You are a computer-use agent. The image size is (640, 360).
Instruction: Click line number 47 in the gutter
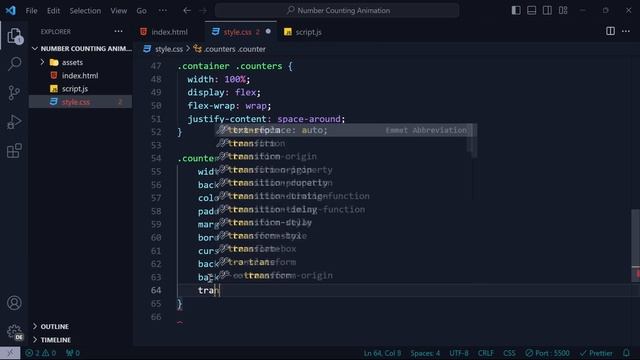pos(156,66)
